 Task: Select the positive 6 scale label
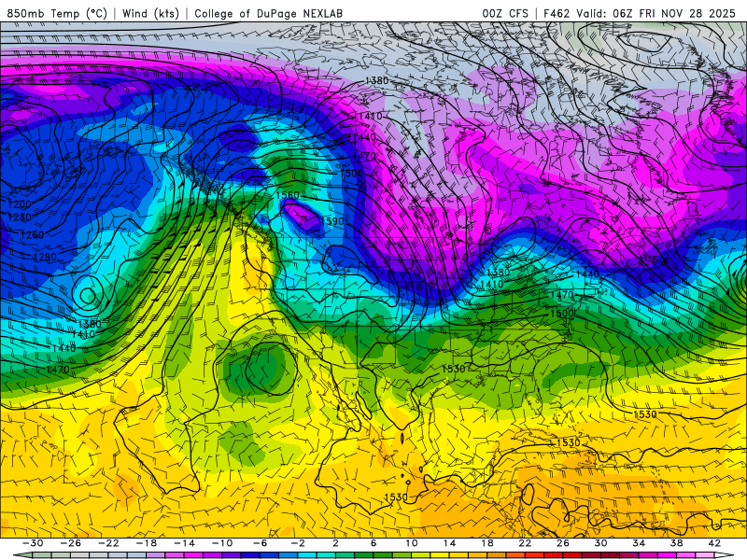[373, 543]
